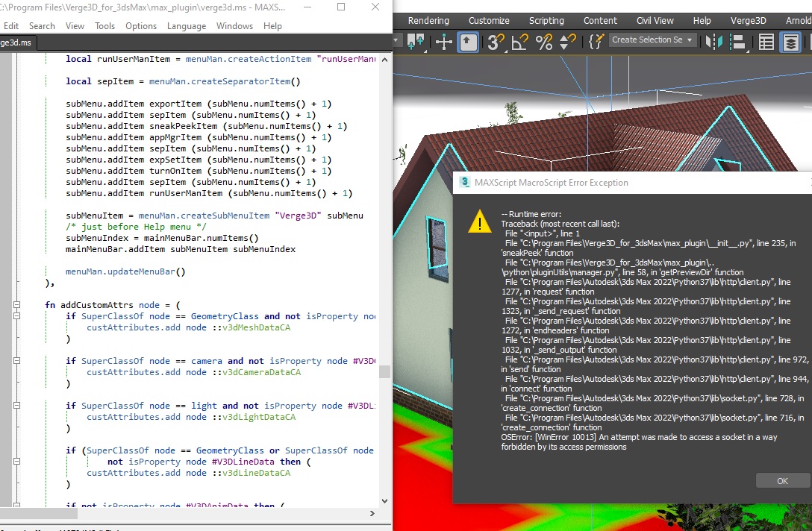Click the 'subMenu.addItem runUserManItem' line

[209, 193]
